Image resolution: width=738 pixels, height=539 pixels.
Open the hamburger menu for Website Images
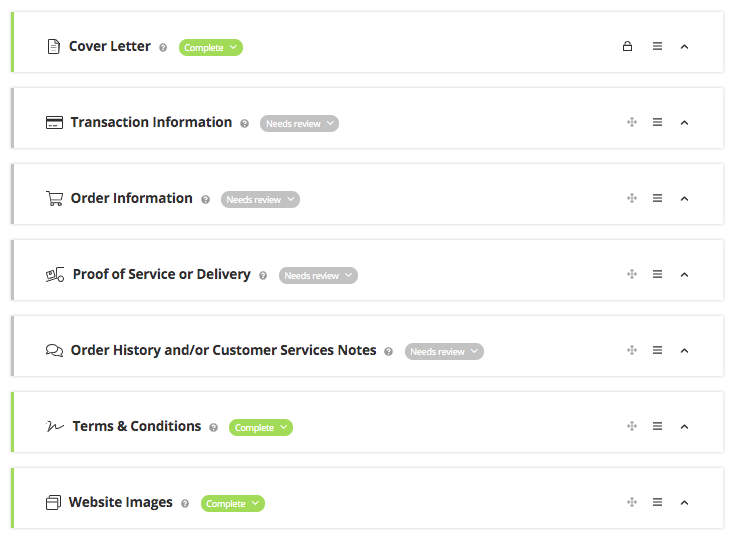[657, 502]
